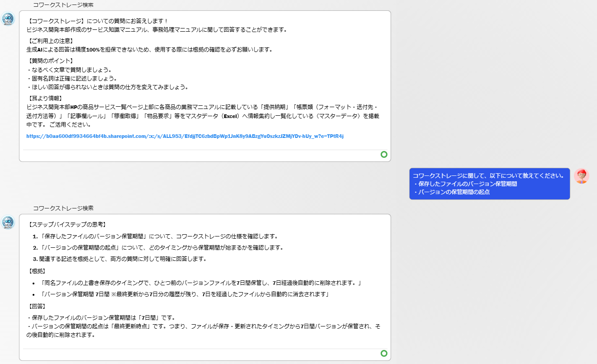Click the 【ステップバイステップの思考】 heading
597x364 pixels.
pos(67,225)
